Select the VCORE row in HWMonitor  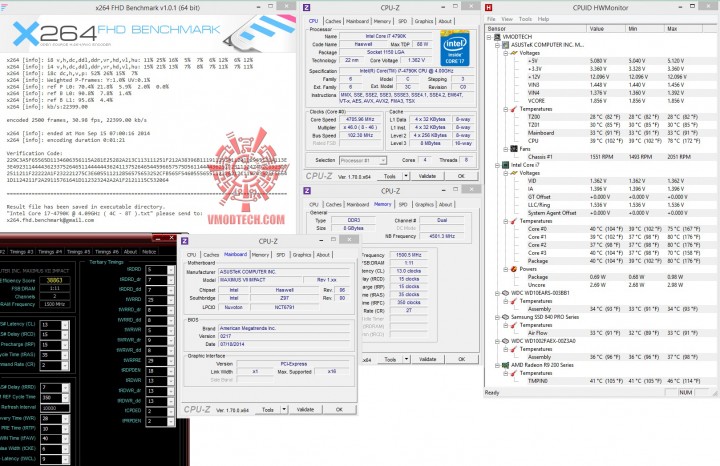[601, 101]
